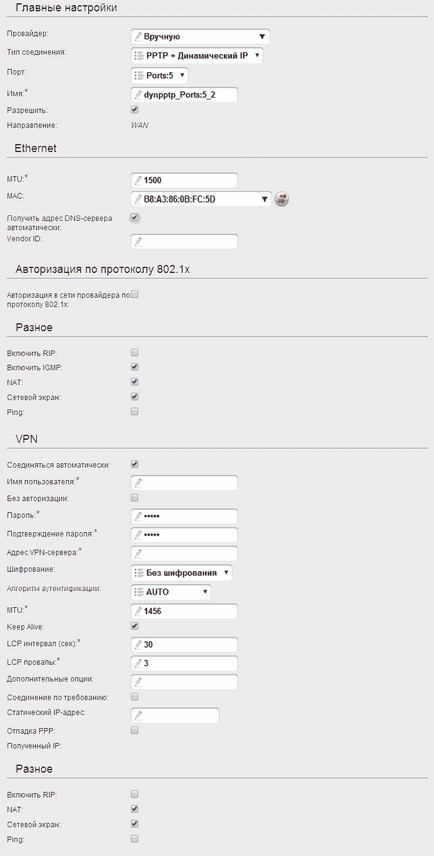Check the Отладка PPP checkbox

[x=135, y=730]
